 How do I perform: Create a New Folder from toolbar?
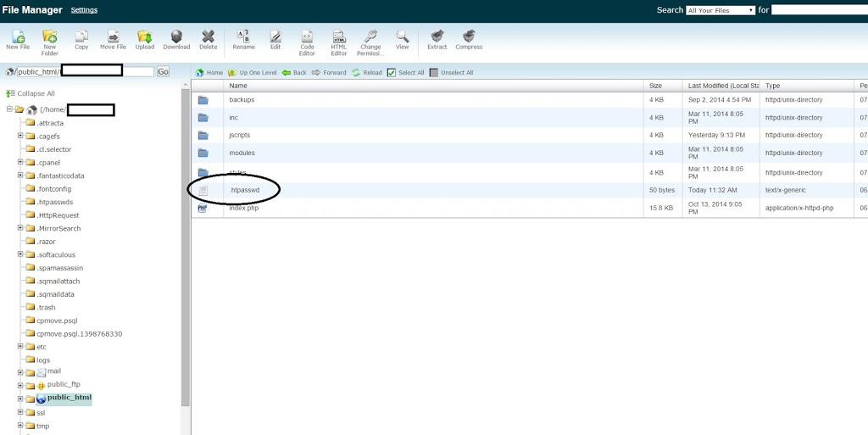pos(50,39)
